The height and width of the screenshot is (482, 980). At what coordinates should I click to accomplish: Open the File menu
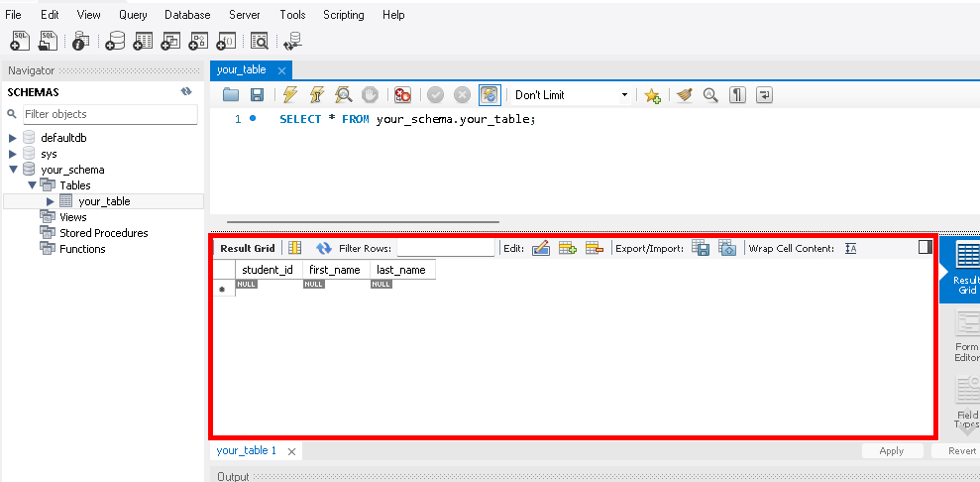click(13, 14)
